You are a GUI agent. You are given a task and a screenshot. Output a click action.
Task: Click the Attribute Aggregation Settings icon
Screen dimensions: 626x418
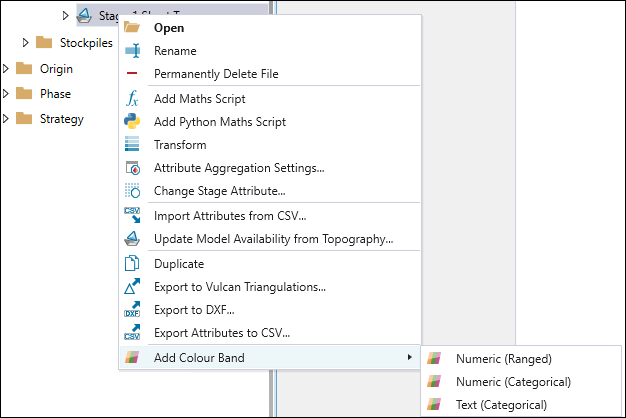click(x=132, y=168)
